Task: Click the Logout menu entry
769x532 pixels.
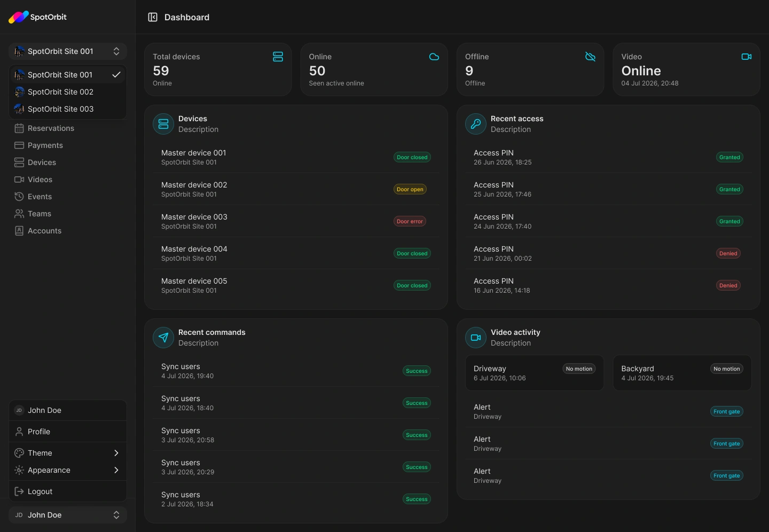Action: [68, 491]
